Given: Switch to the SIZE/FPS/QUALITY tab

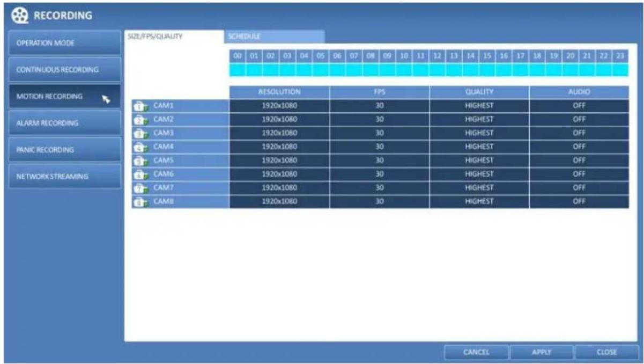Looking at the screenshot, I should [174, 37].
